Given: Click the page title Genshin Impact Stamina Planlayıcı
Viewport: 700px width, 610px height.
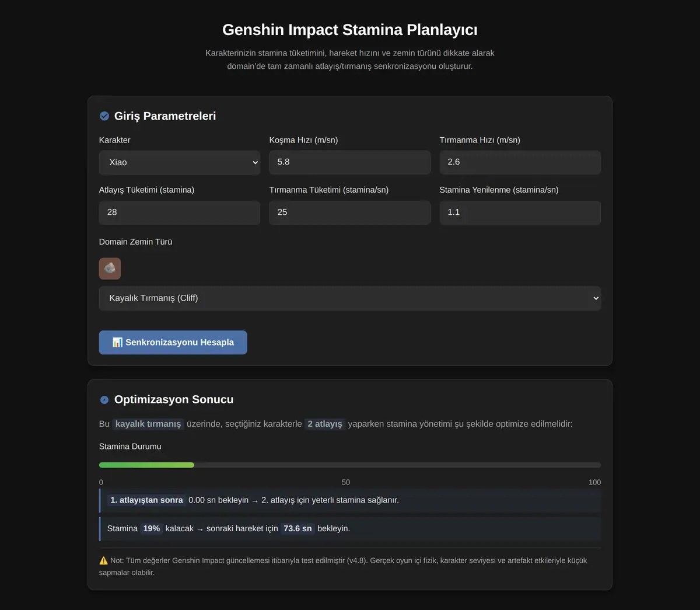Looking at the screenshot, I should pyautogui.click(x=350, y=30).
